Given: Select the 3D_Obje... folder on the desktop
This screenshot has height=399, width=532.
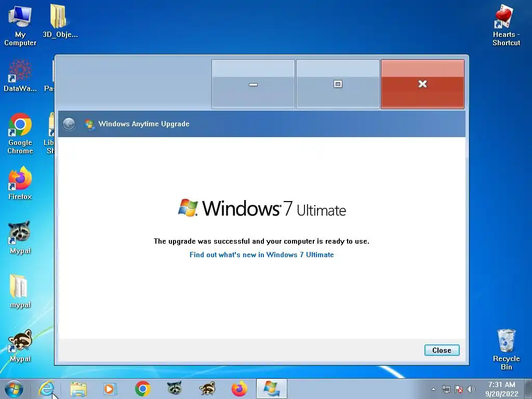Looking at the screenshot, I should click(60, 21).
